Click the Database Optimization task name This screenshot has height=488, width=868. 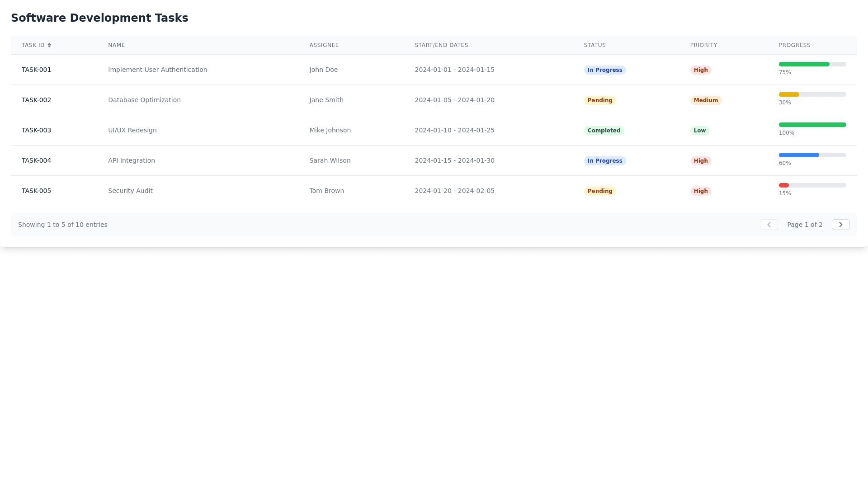(144, 100)
